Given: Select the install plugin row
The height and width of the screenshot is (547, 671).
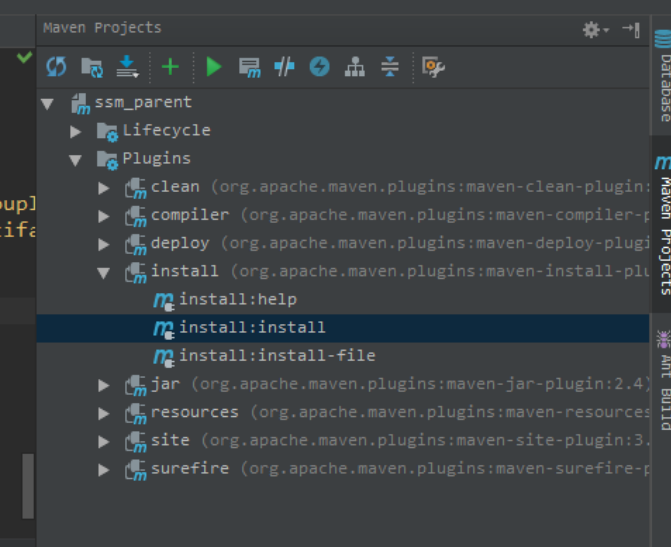Looking at the screenshot, I should [x=342, y=272].
